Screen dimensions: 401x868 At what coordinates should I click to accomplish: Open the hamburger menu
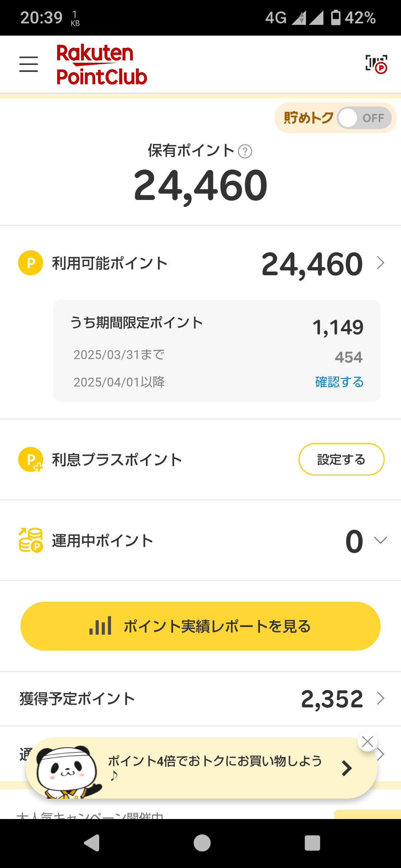coord(29,64)
